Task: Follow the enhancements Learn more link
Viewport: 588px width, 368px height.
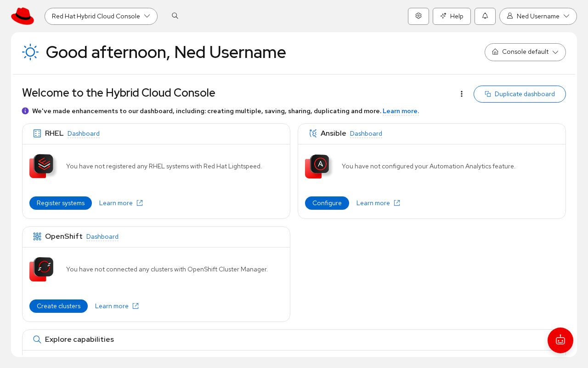Action: click(401, 111)
